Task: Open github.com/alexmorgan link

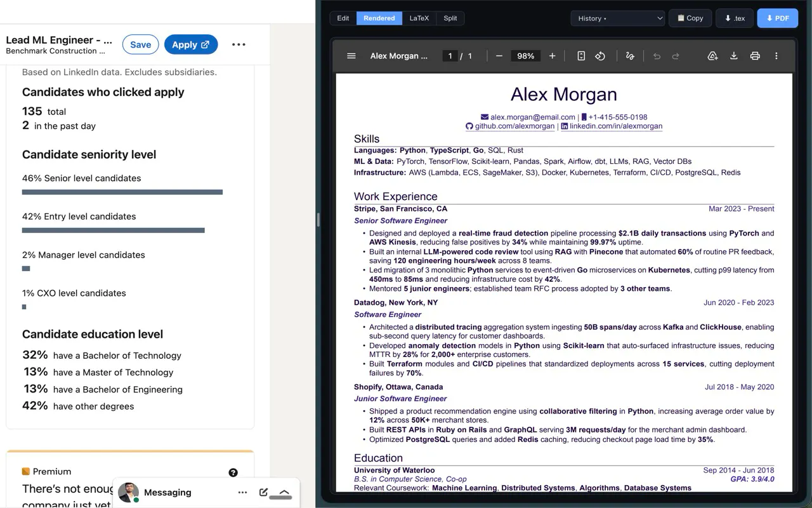Action: click(514, 126)
